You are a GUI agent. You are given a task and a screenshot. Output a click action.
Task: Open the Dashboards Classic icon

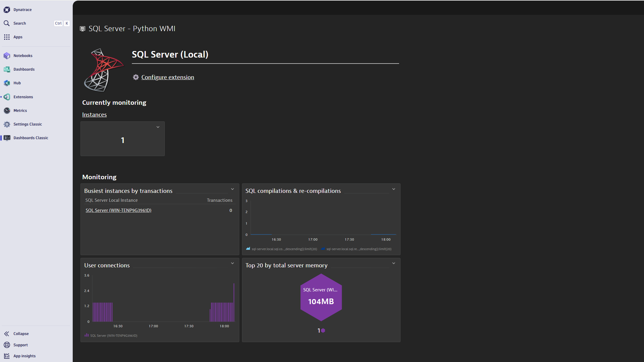(x=7, y=138)
